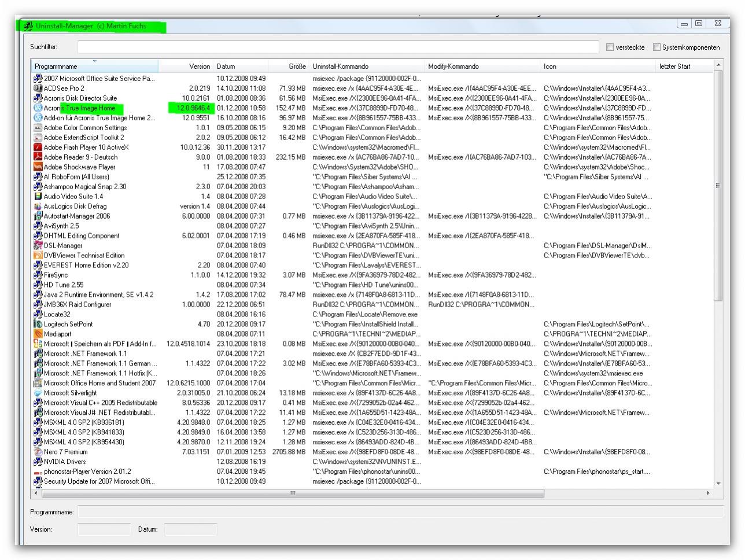The image size is (745, 560).
Task: Select the 2007 Microsoft Office Suite Service Pa... row
Action: tap(372, 79)
